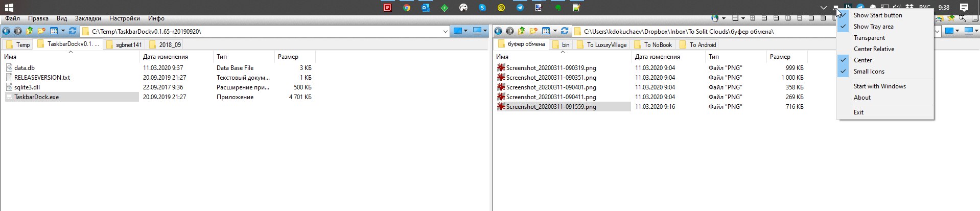The height and width of the screenshot is (211, 980).
Task: Click the Windows Start button
Action: pyautogui.click(x=9, y=8)
